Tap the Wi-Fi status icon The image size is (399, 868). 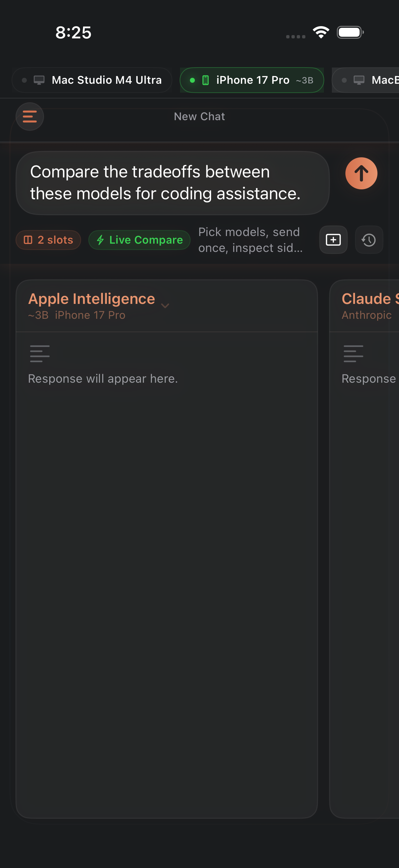click(321, 32)
